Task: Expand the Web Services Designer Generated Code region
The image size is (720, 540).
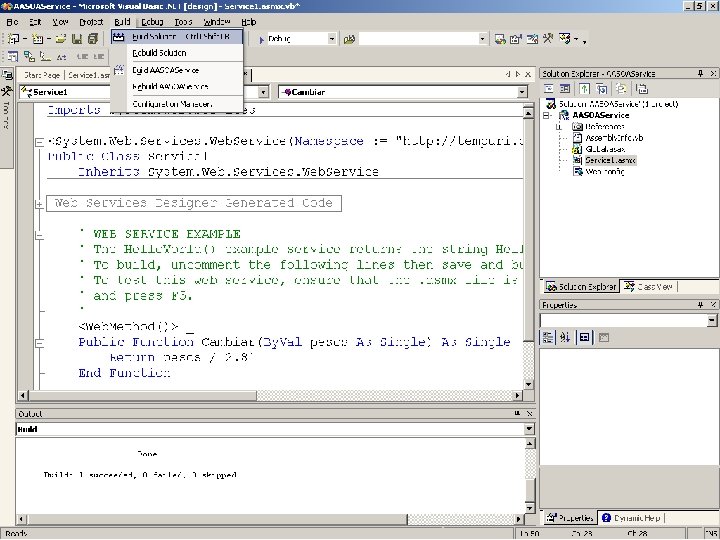Action: [39, 204]
